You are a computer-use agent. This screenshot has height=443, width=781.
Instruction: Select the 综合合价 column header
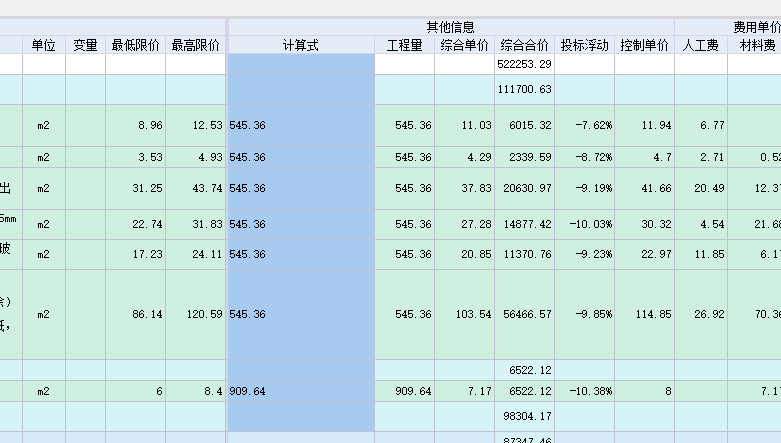click(524, 45)
